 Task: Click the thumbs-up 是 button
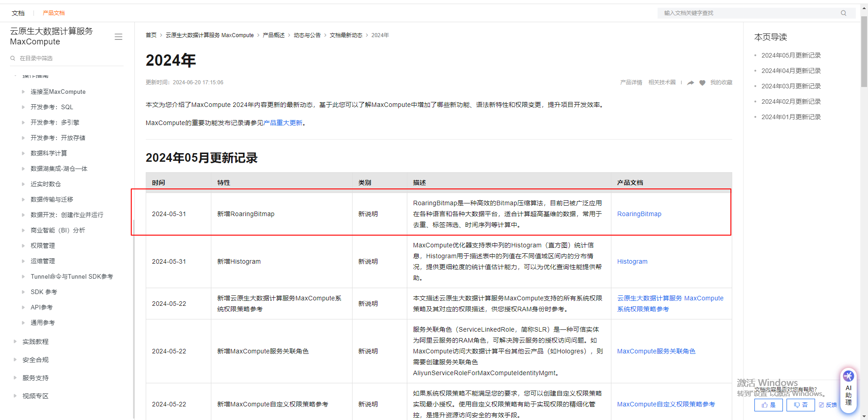768,405
